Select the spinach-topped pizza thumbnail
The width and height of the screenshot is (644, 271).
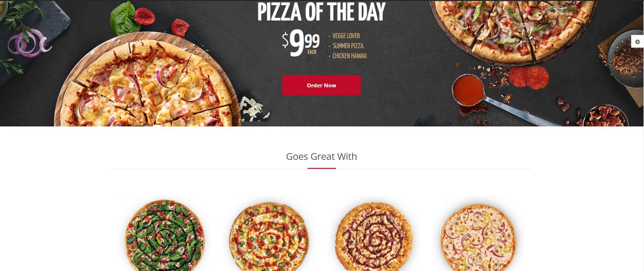165,235
